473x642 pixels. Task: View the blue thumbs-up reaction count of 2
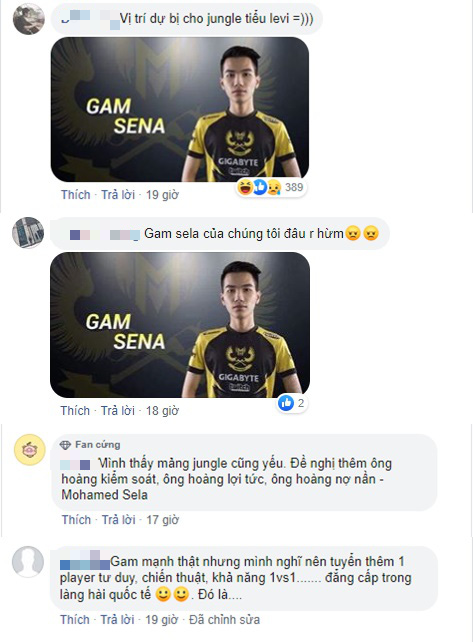[x=291, y=403]
